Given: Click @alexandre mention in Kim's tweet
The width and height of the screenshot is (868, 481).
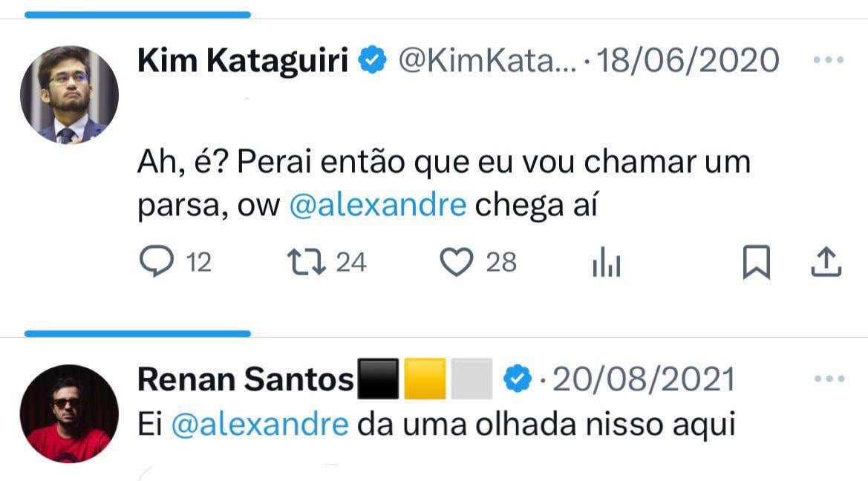Looking at the screenshot, I should 376,205.
